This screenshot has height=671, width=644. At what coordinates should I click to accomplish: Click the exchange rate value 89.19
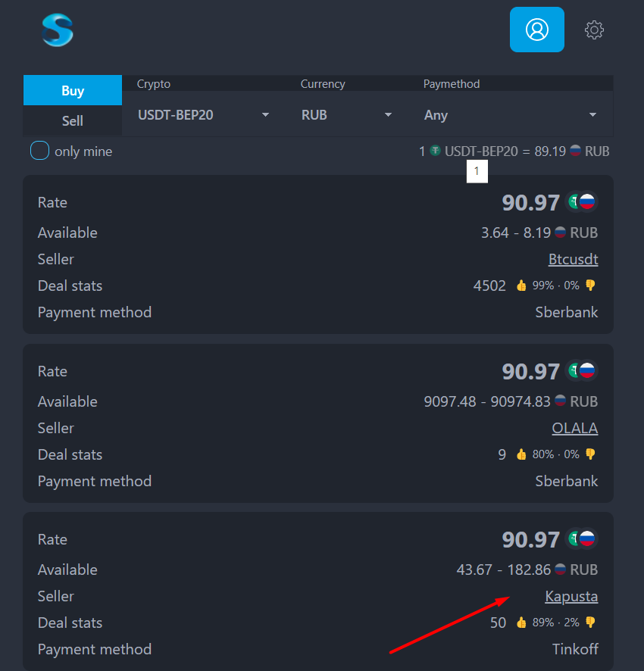tap(550, 151)
